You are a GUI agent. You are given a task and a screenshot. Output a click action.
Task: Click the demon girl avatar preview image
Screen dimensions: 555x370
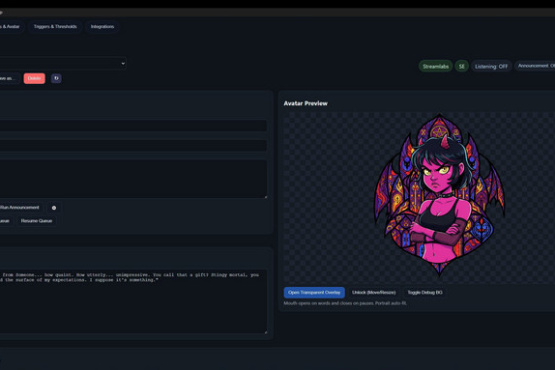point(439,195)
